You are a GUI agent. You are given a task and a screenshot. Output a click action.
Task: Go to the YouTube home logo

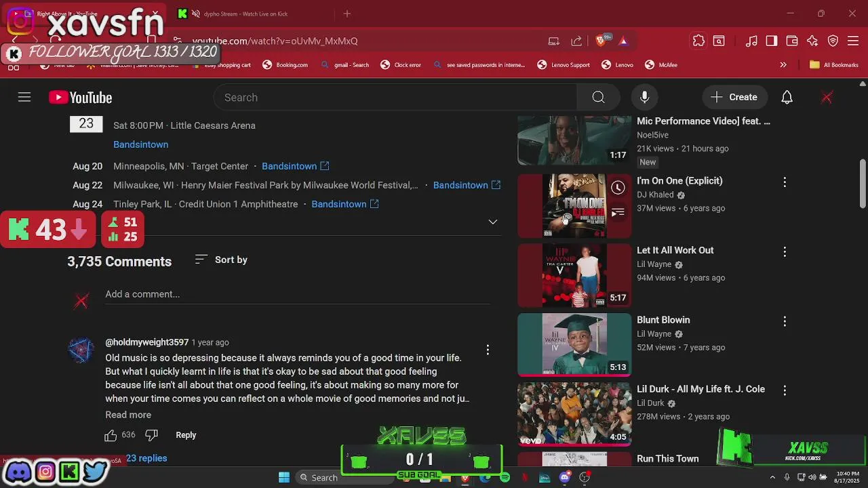(80, 98)
